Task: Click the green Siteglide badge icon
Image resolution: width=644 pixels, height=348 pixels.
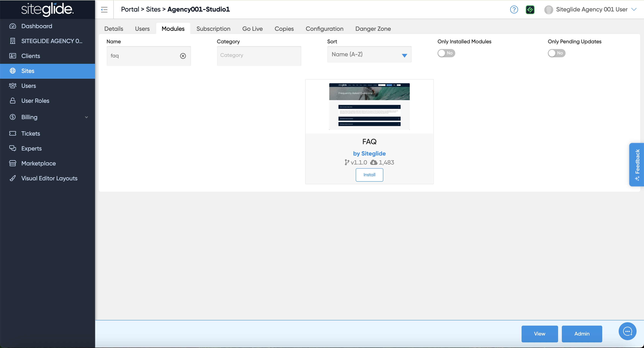Action: (x=530, y=10)
